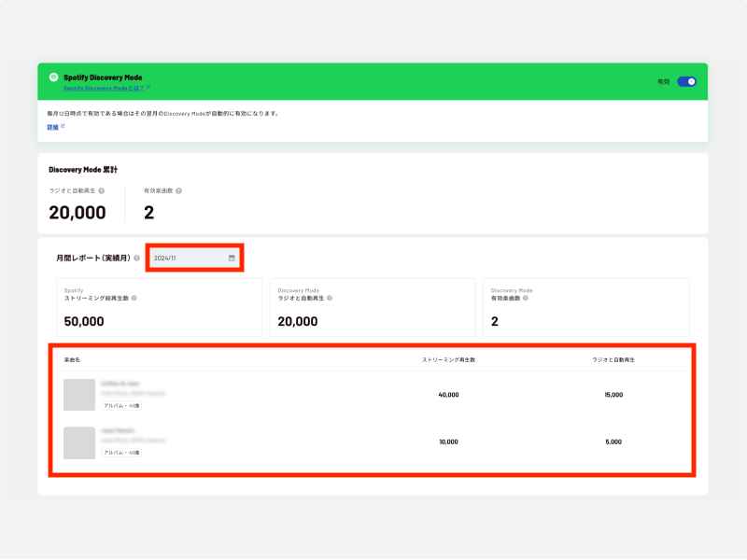
Task: Click the 50,000 total streams value
Action: (84, 321)
